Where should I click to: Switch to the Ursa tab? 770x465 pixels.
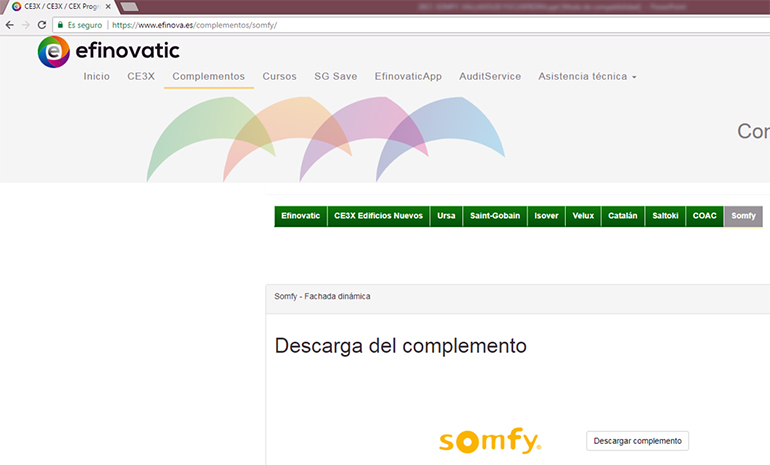point(446,216)
